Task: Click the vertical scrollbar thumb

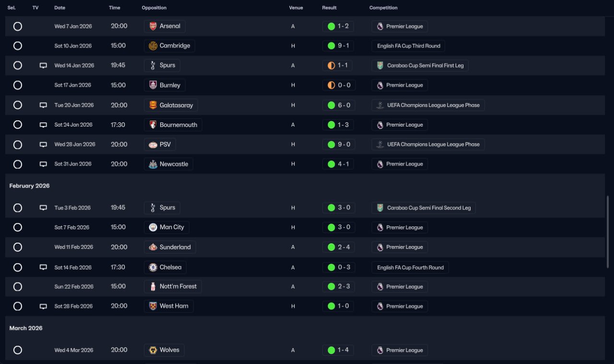Action: point(607,231)
